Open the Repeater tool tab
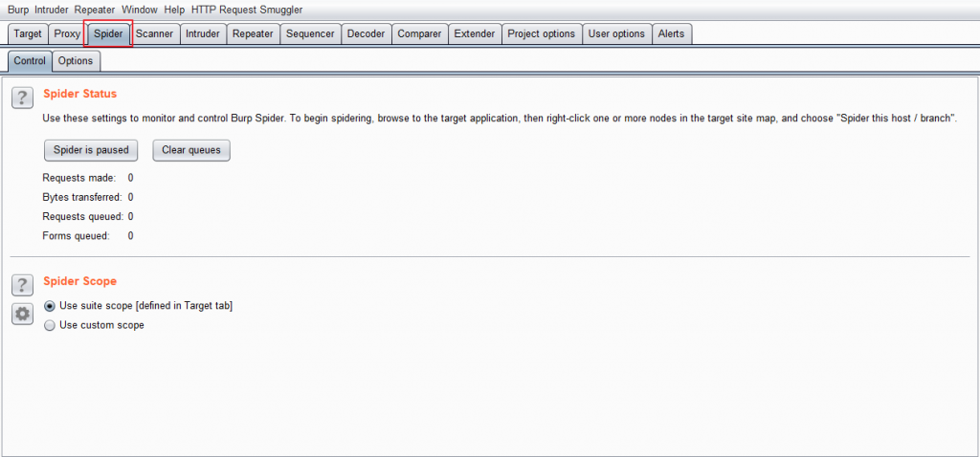The image size is (980, 457). tap(253, 33)
